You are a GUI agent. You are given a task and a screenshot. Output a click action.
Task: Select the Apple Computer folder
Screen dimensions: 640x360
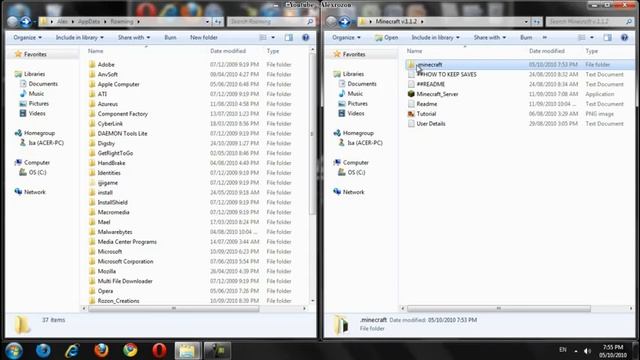(x=118, y=84)
